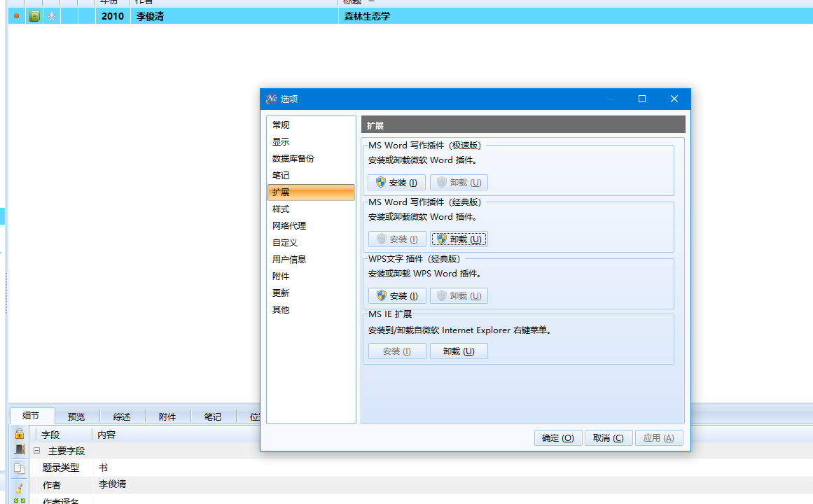
Task: Open the 用户信息 options category
Action: point(311,259)
